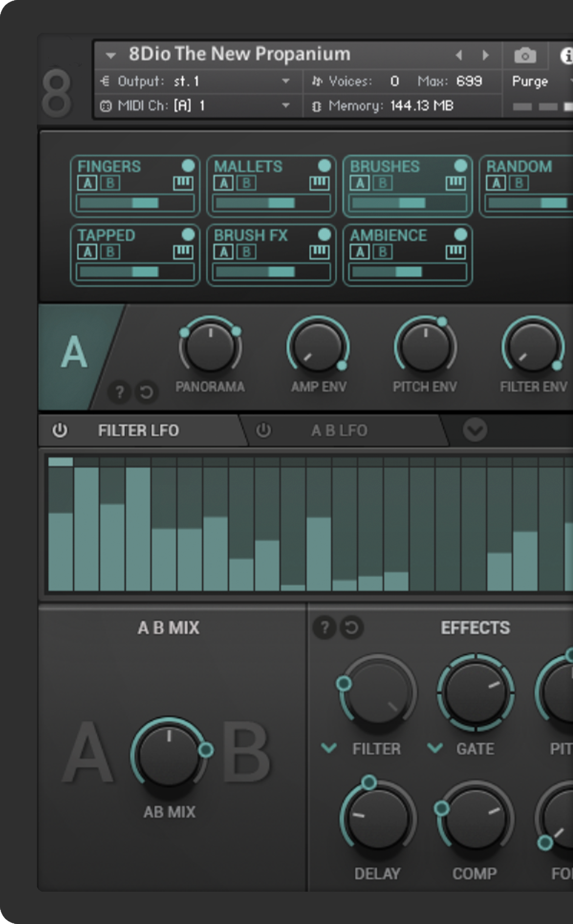Open the instrument name dropdown arrow
The image size is (573, 924).
tap(111, 55)
